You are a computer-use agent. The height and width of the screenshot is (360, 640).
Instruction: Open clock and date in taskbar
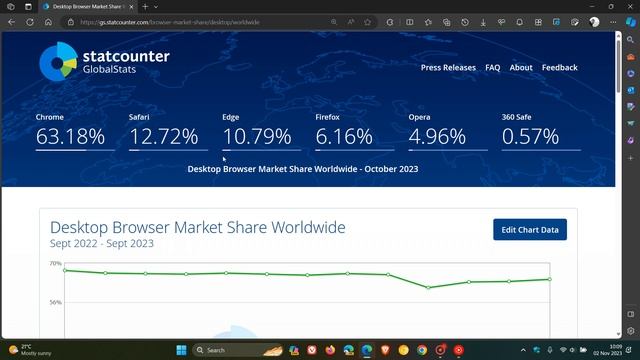608,350
